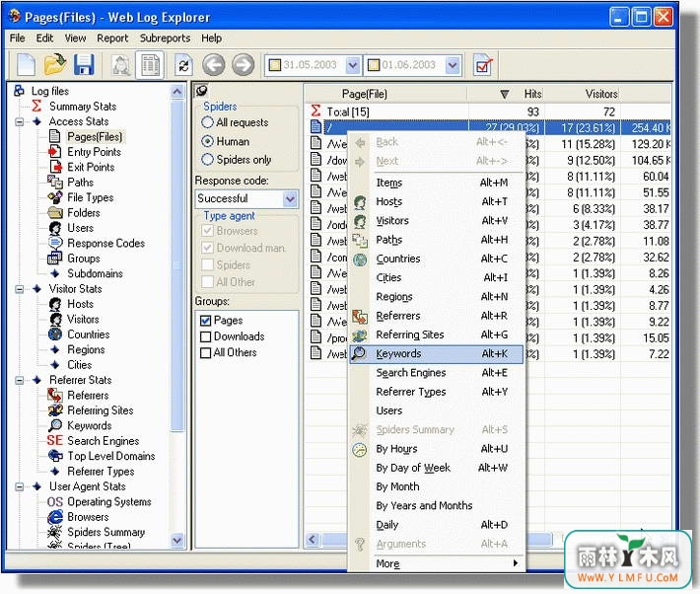Click the Total [15] summary row
This screenshot has width=700, height=594.
(487, 111)
